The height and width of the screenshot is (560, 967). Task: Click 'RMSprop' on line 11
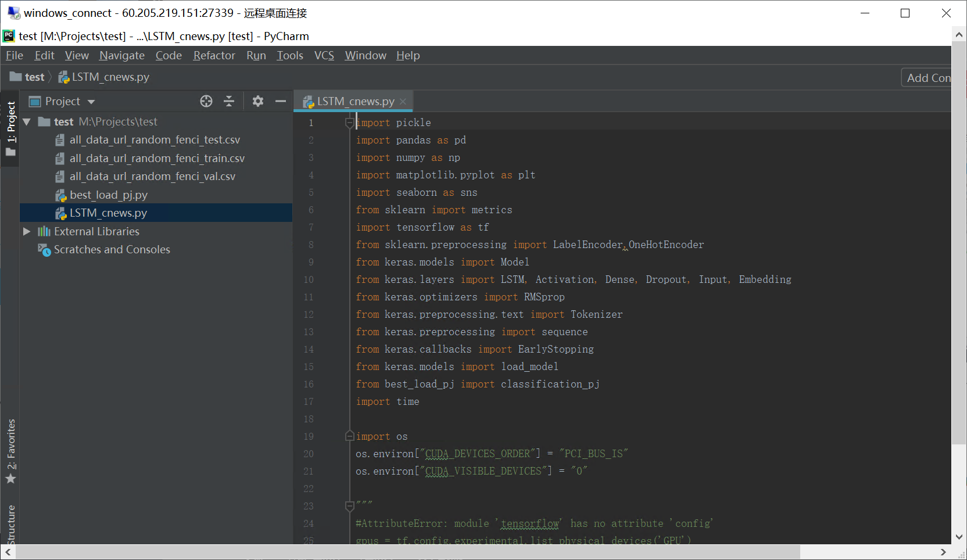pyautogui.click(x=545, y=297)
